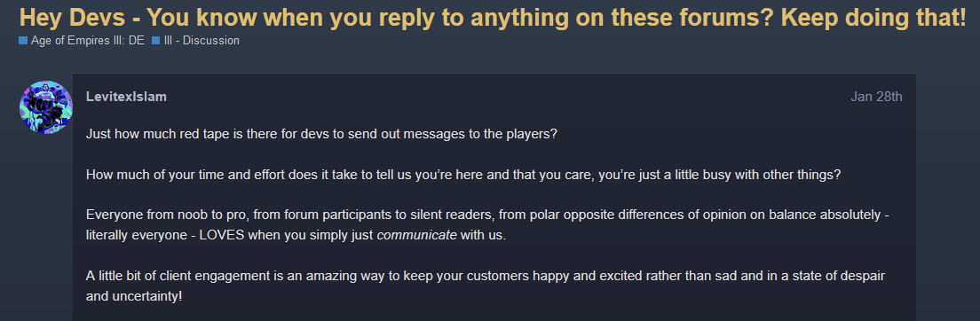Open the LevitexIslam user avatar
Viewport: 980px width, 321px height.
pyautogui.click(x=46, y=106)
